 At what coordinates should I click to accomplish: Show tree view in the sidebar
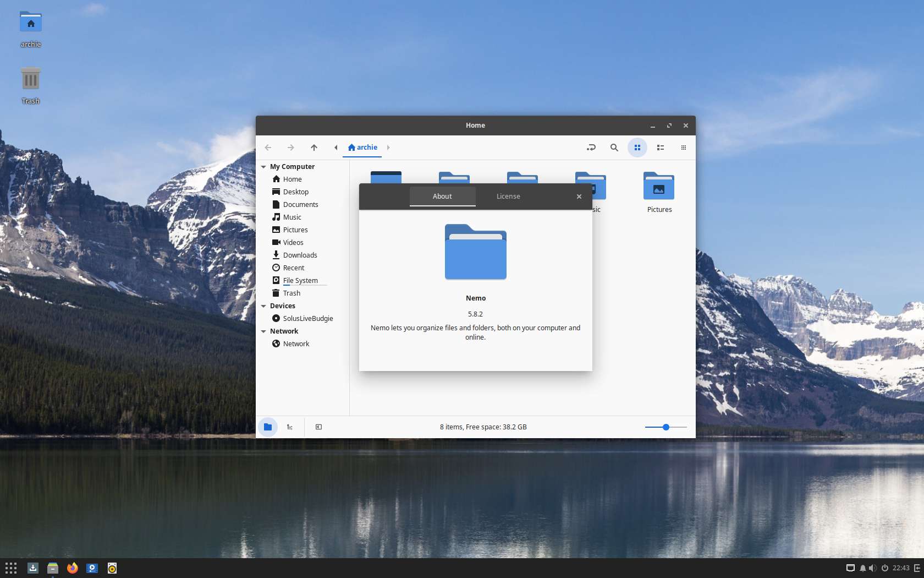click(x=290, y=427)
